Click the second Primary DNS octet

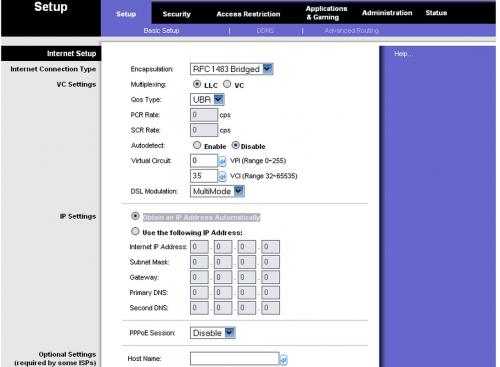point(223,293)
